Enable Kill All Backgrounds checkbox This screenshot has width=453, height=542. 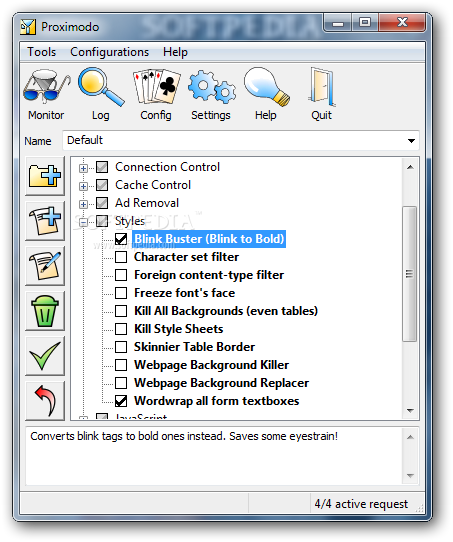pos(121,311)
